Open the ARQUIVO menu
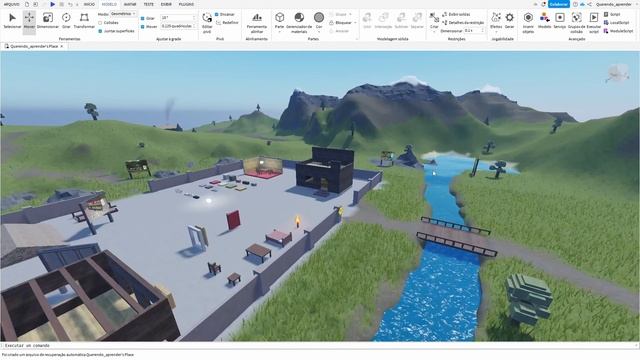This screenshot has width=640, height=360. click(11, 4)
